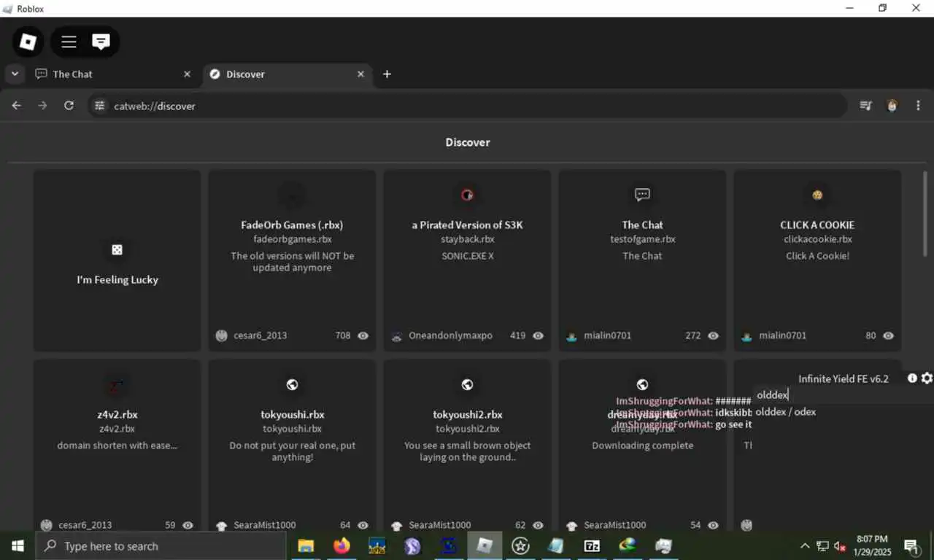Switch to The Chat tab
The height and width of the screenshot is (560, 934).
click(x=113, y=74)
